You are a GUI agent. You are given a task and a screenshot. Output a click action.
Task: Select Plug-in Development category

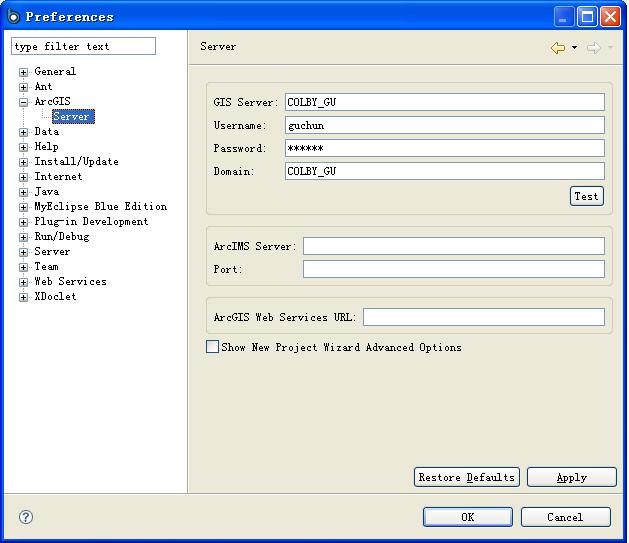click(91, 221)
